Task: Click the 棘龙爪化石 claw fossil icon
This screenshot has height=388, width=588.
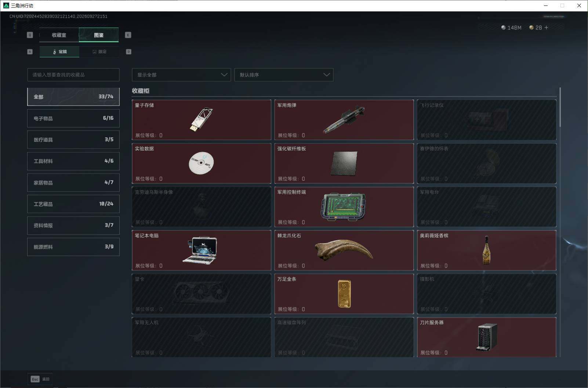Action: pos(344,250)
